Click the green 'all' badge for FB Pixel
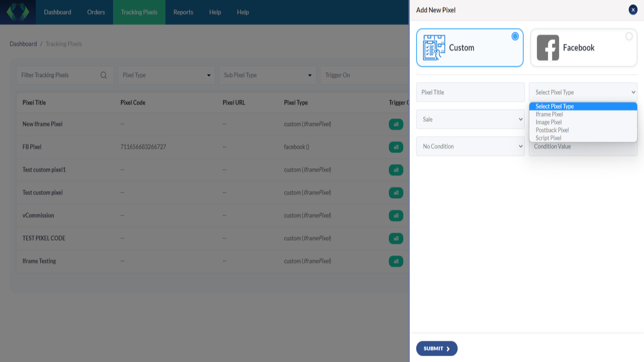Image resolution: width=644 pixels, height=362 pixels. pos(396,147)
